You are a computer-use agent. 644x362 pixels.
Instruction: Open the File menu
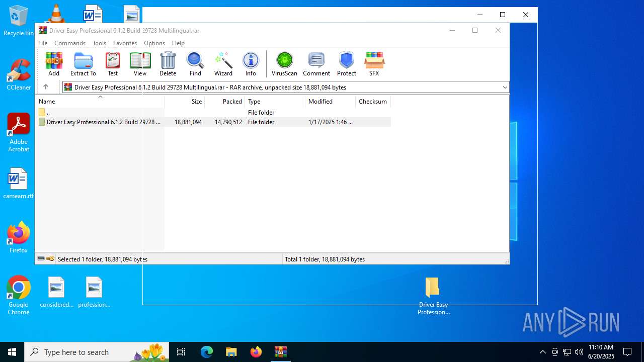[x=43, y=43]
